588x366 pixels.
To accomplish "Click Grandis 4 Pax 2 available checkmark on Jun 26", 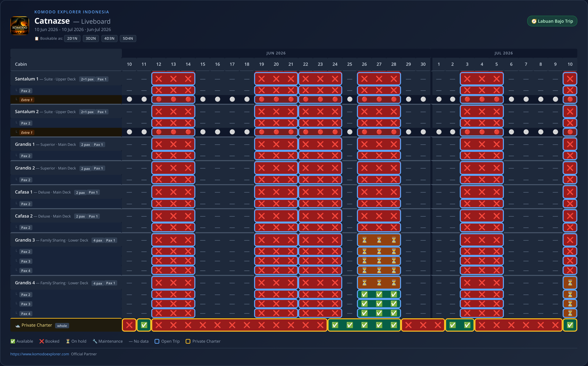I will [x=364, y=294].
